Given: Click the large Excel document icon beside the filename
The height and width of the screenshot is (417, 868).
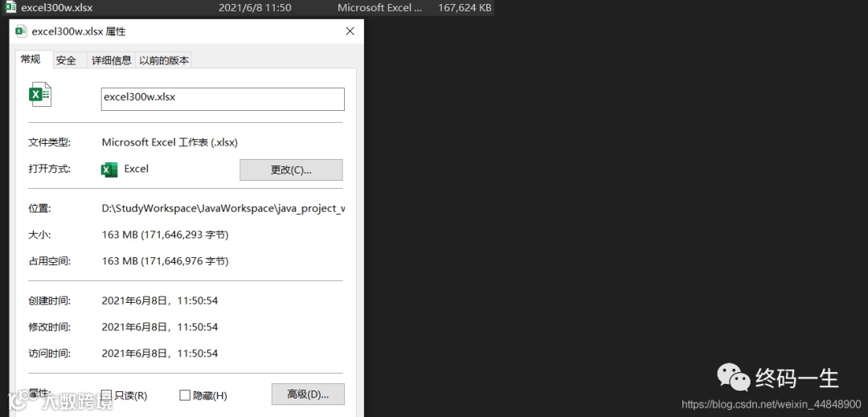Looking at the screenshot, I should pos(40,95).
